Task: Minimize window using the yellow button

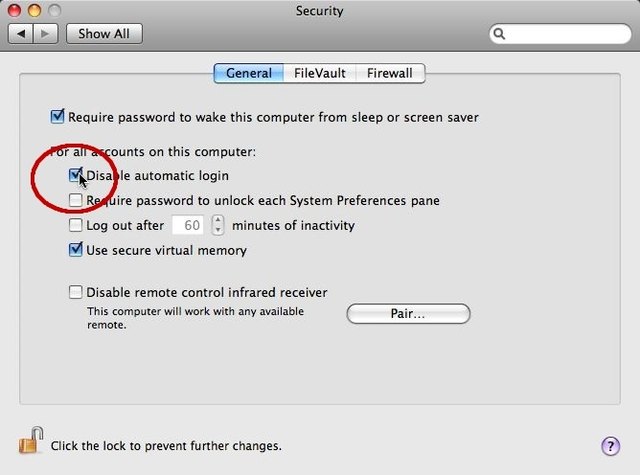Action: coord(34,11)
